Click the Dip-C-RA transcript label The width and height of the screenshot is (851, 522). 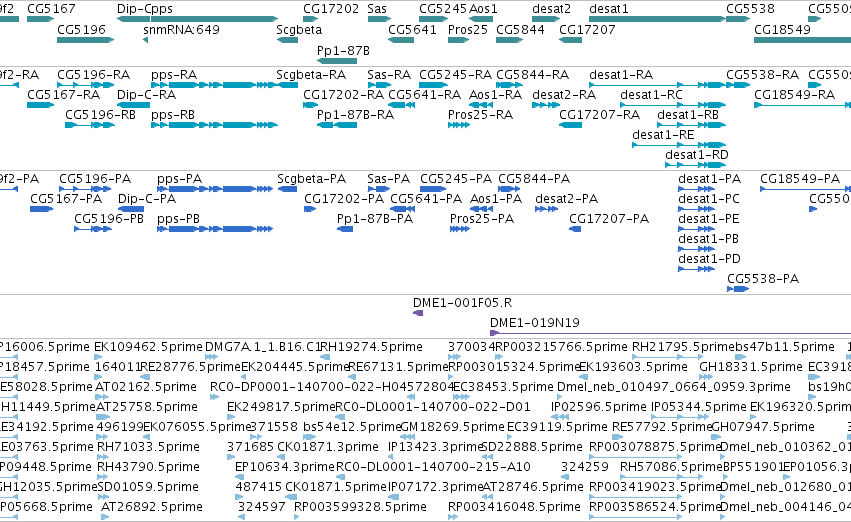point(147,94)
